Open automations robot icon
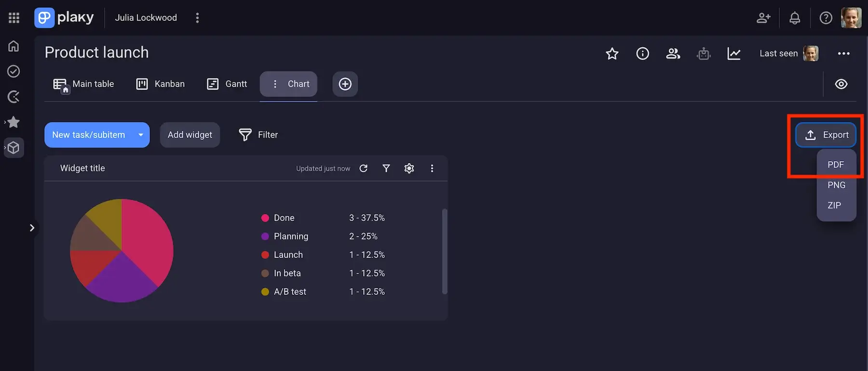Viewport: 868px width, 371px height. click(x=704, y=54)
